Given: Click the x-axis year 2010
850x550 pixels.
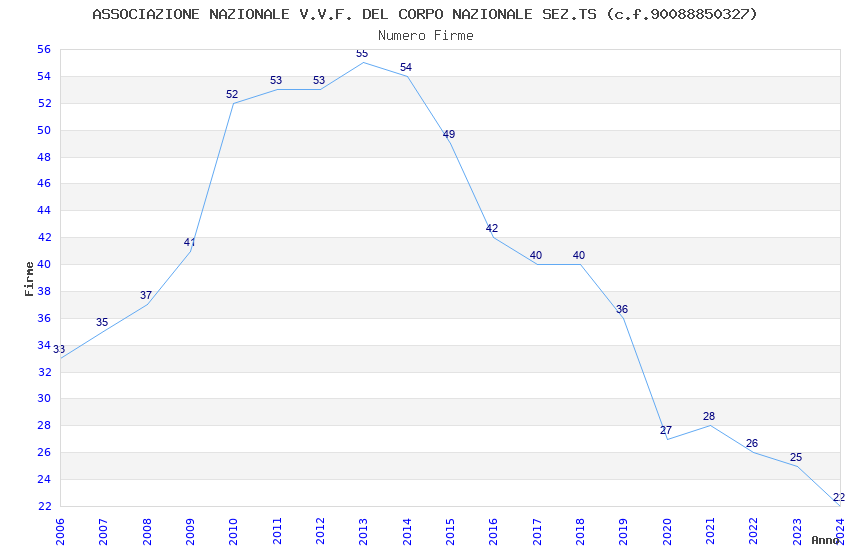Looking at the screenshot, I should (233, 532).
